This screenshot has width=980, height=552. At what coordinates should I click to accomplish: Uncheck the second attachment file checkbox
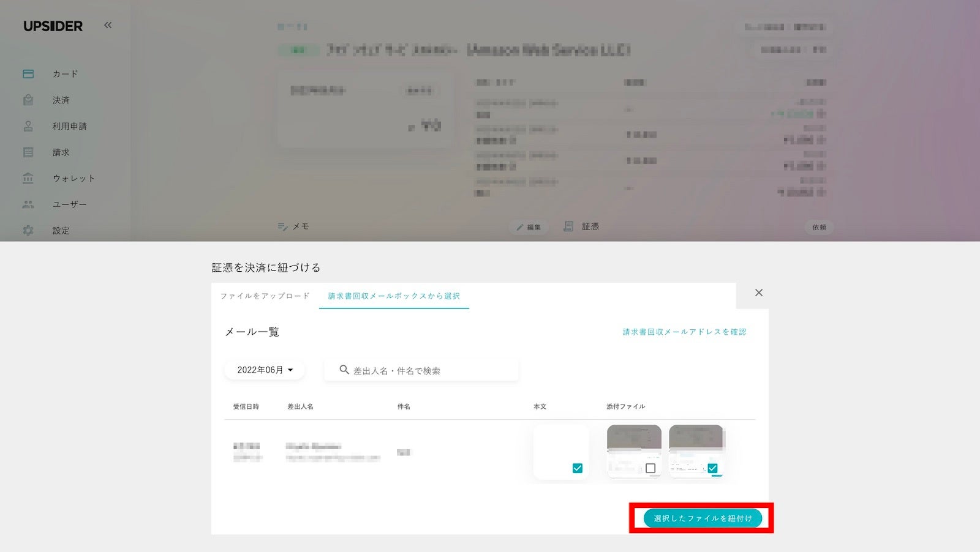pos(712,467)
